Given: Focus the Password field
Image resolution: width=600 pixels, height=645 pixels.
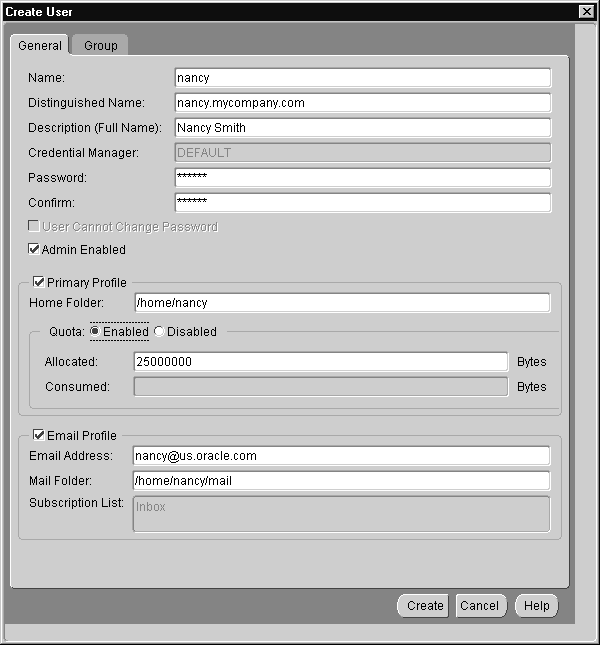Looking at the screenshot, I should click(x=363, y=178).
